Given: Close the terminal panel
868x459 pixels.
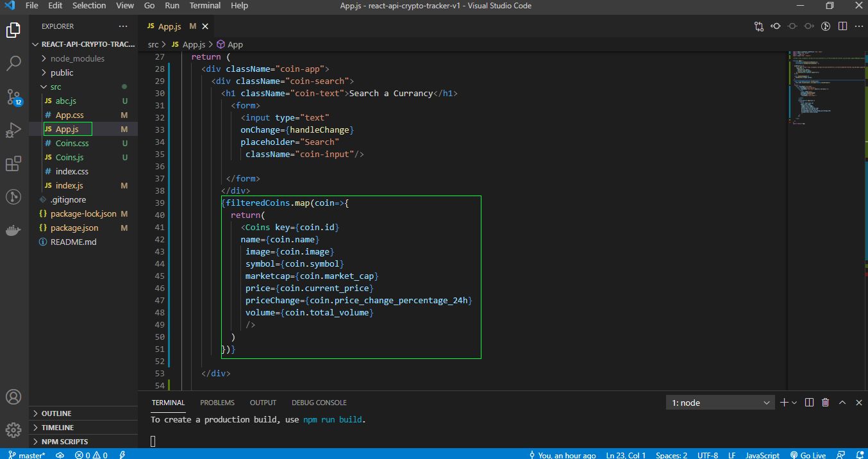Looking at the screenshot, I should click(x=858, y=403).
